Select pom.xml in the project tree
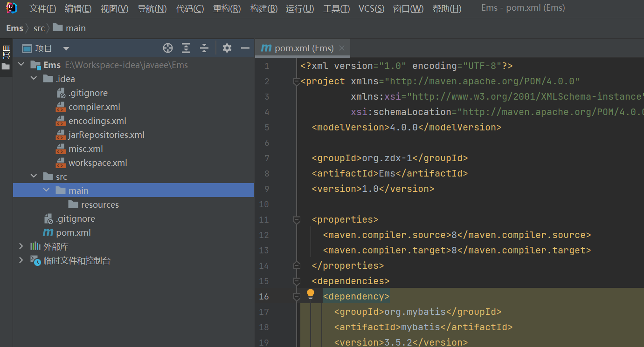The width and height of the screenshot is (644, 347). click(x=73, y=232)
